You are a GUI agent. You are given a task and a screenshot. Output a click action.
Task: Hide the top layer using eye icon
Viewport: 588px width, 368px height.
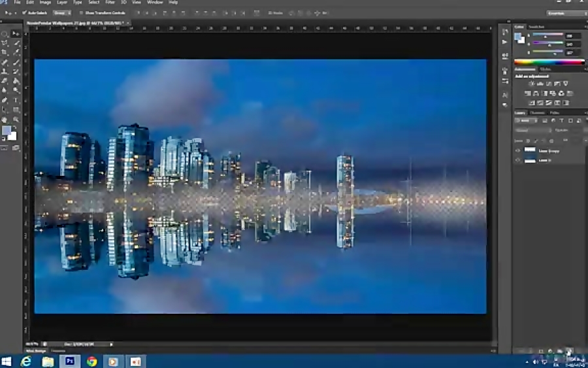coord(518,150)
